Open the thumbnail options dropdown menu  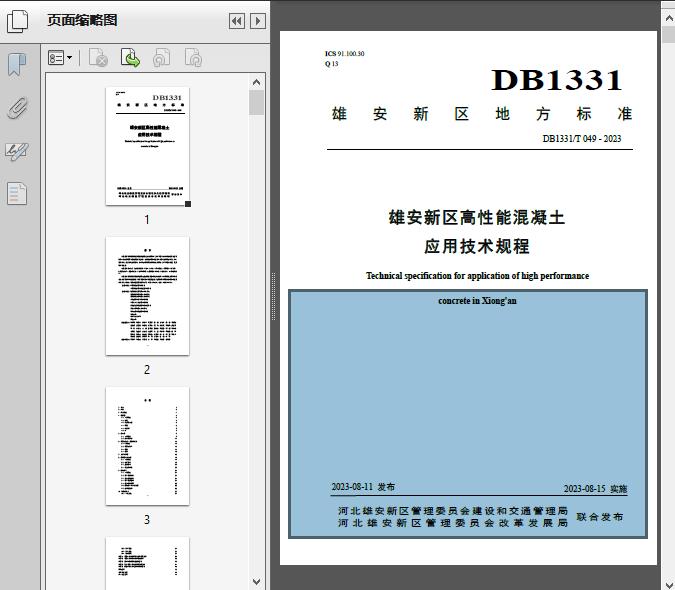coord(60,58)
